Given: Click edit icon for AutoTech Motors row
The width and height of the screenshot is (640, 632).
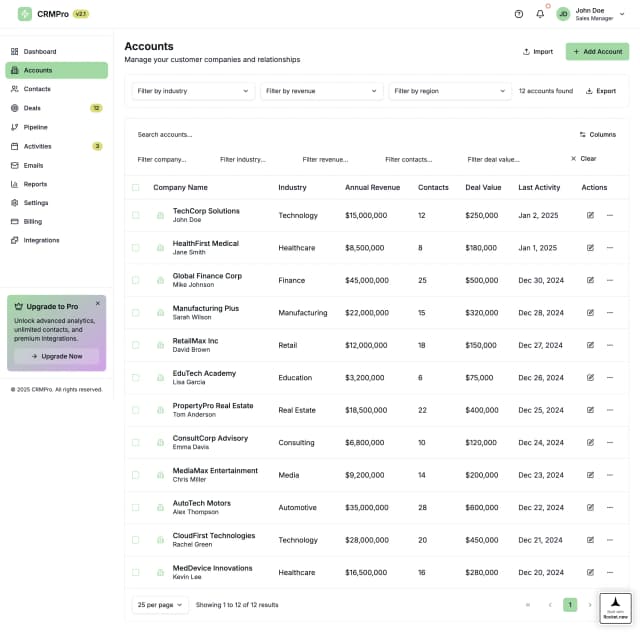Looking at the screenshot, I should tap(590, 507).
